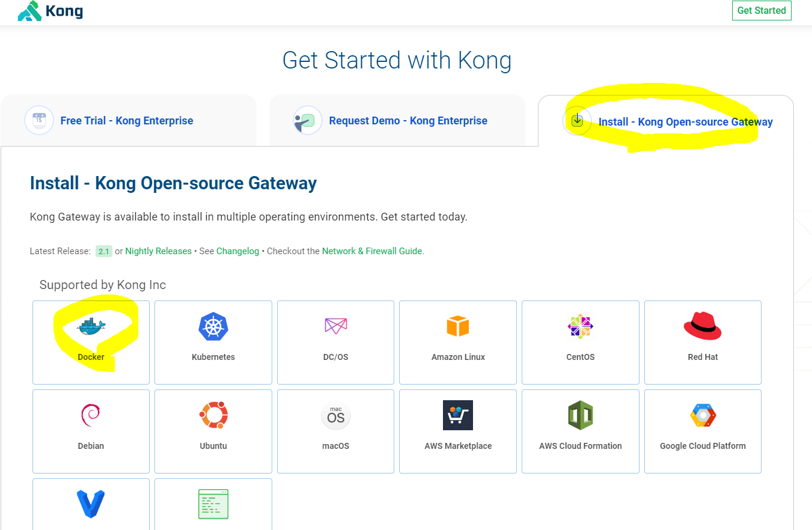
Task: Click the AWS Cloud Formation icon
Action: tap(581, 415)
